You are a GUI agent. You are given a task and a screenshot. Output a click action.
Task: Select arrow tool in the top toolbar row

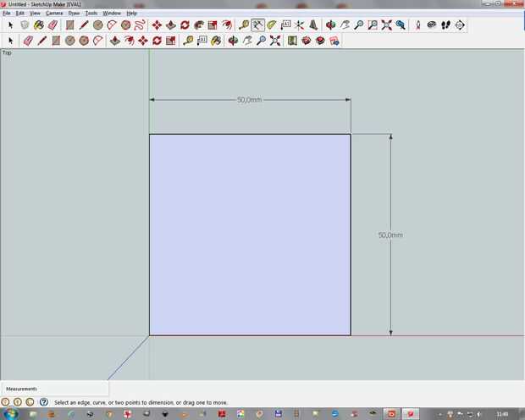pos(10,25)
